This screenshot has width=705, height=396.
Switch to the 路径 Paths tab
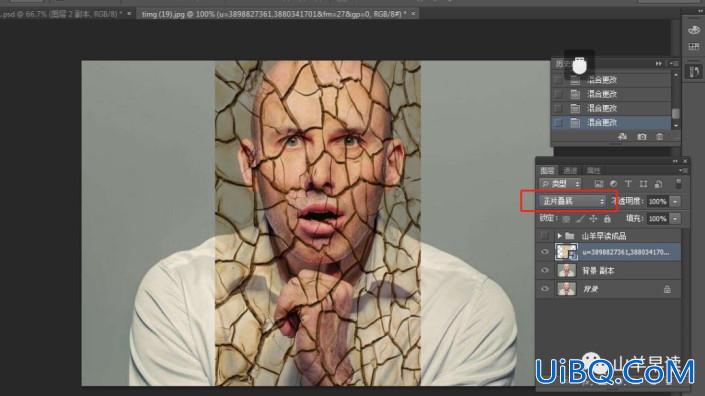coord(593,171)
